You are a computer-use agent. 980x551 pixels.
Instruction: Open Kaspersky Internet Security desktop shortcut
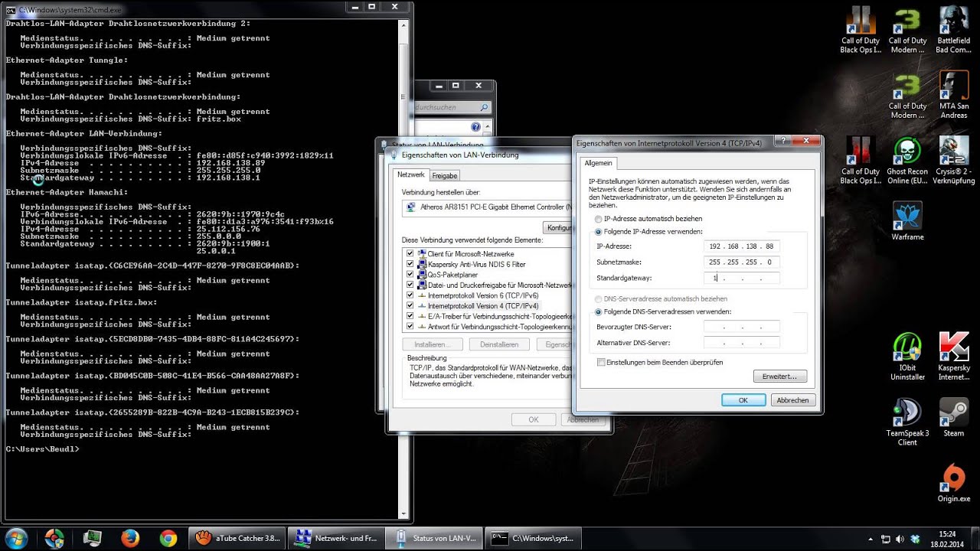(x=953, y=357)
